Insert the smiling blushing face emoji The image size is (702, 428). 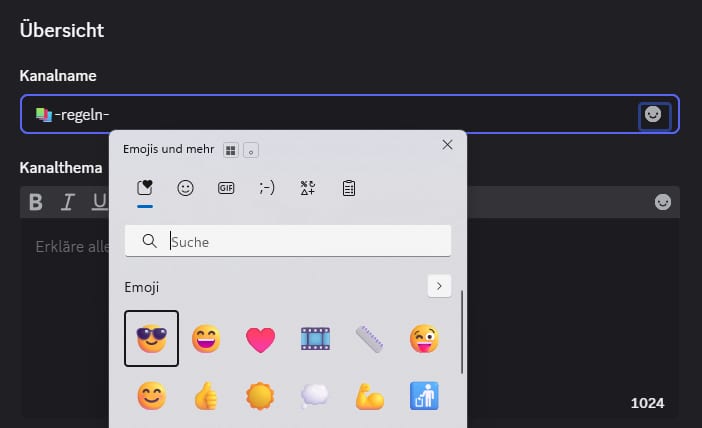151,396
